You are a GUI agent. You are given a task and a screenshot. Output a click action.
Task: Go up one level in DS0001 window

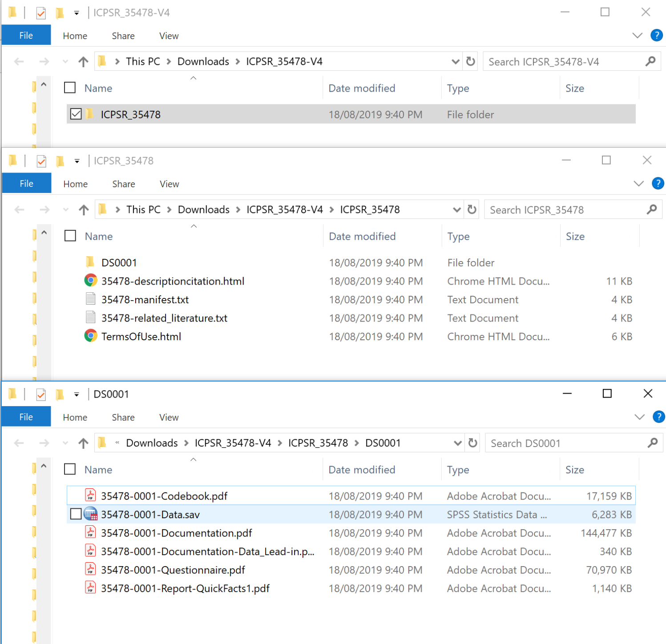(83, 443)
